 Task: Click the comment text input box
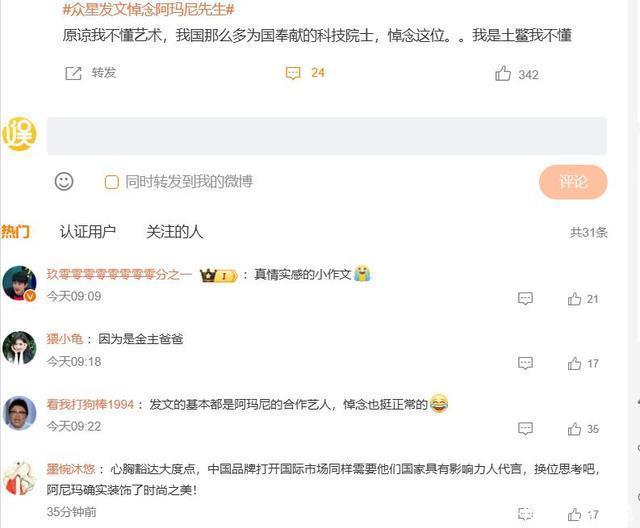pos(327,136)
